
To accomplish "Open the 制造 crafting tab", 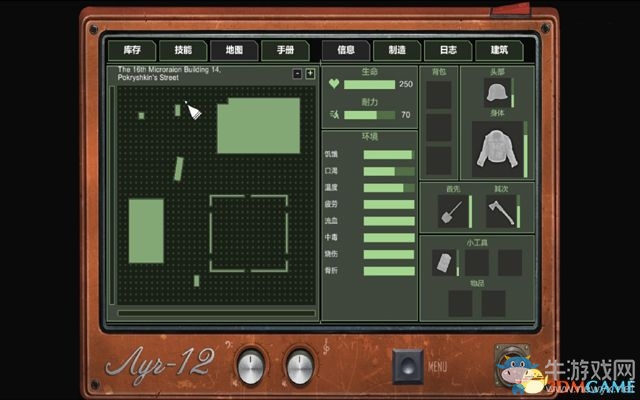I will coord(397,50).
